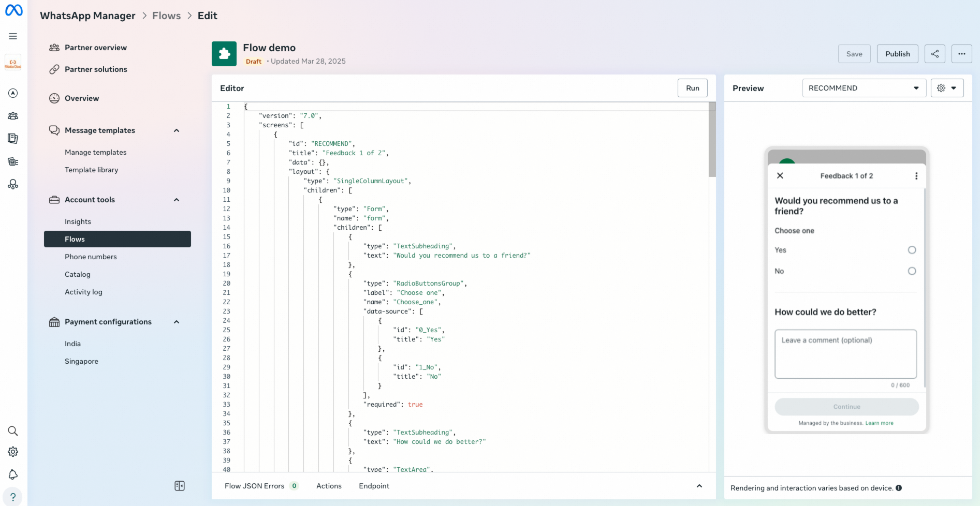Click the Payment configurations bank icon
This screenshot has height=506, width=980.
point(54,322)
